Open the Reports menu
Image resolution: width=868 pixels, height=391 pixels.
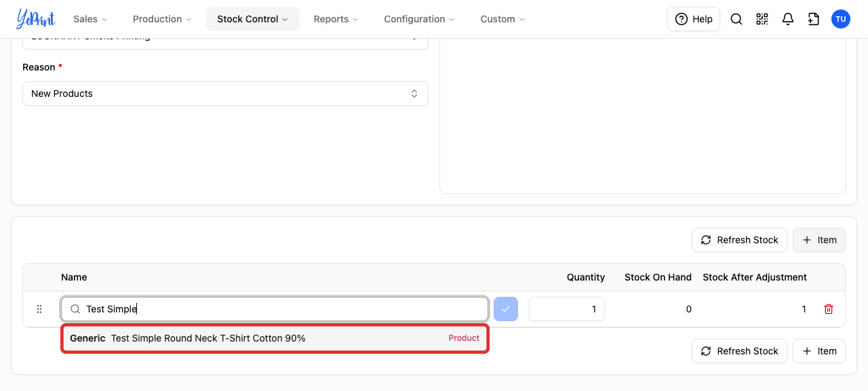(336, 19)
